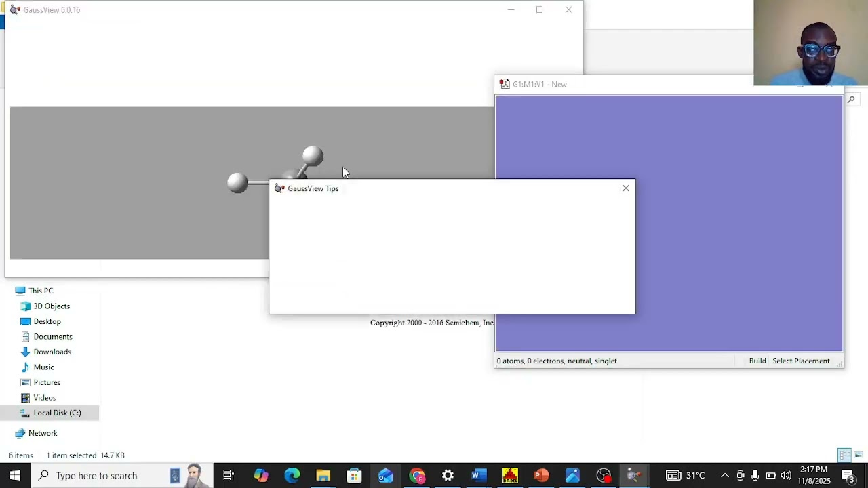Switch to GaussView on the taskbar
The width and height of the screenshot is (868, 488).
point(634,475)
